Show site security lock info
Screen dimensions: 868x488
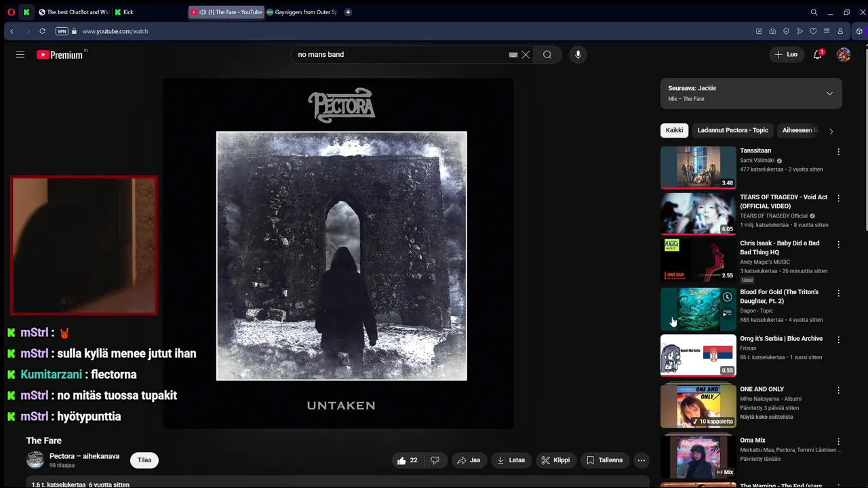point(74,31)
